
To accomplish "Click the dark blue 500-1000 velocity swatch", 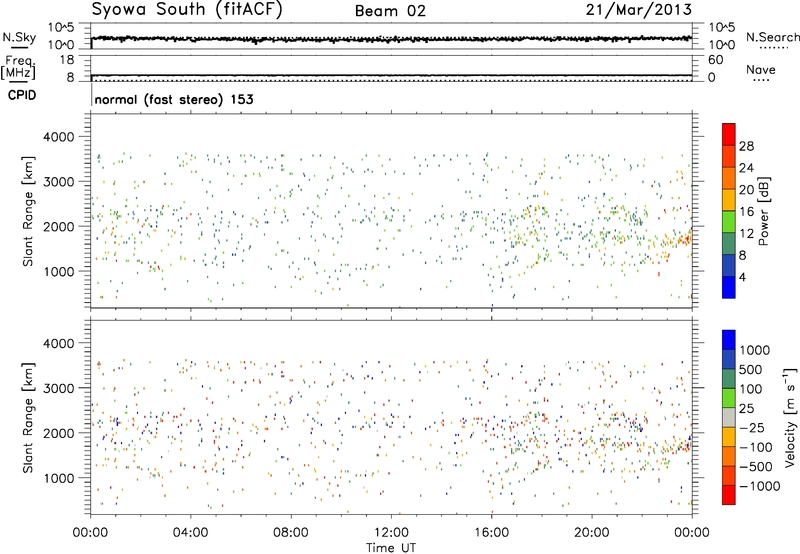I will pos(729,359).
